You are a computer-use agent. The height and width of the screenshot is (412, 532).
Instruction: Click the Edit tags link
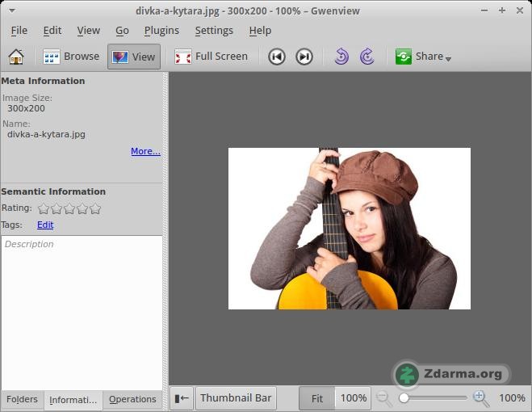45,225
